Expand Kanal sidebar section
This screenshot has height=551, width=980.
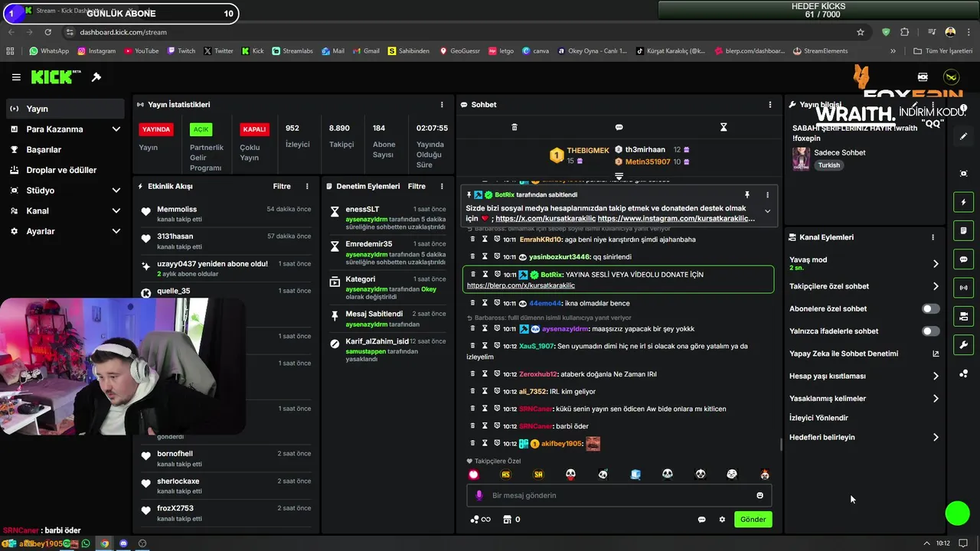(x=116, y=211)
